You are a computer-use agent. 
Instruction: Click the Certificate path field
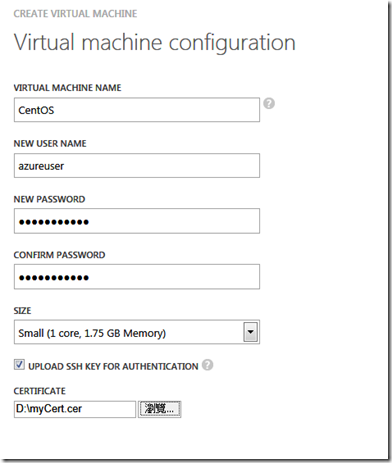75,409
